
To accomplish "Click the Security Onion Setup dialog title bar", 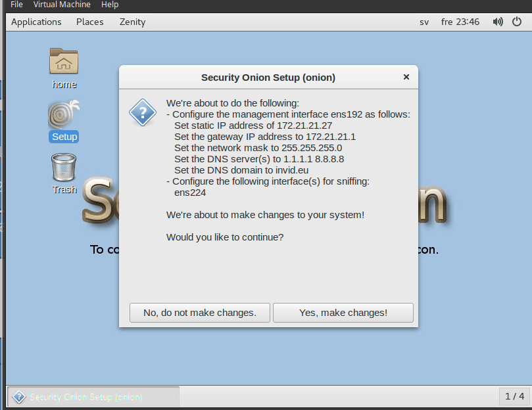I will point(268,78).
